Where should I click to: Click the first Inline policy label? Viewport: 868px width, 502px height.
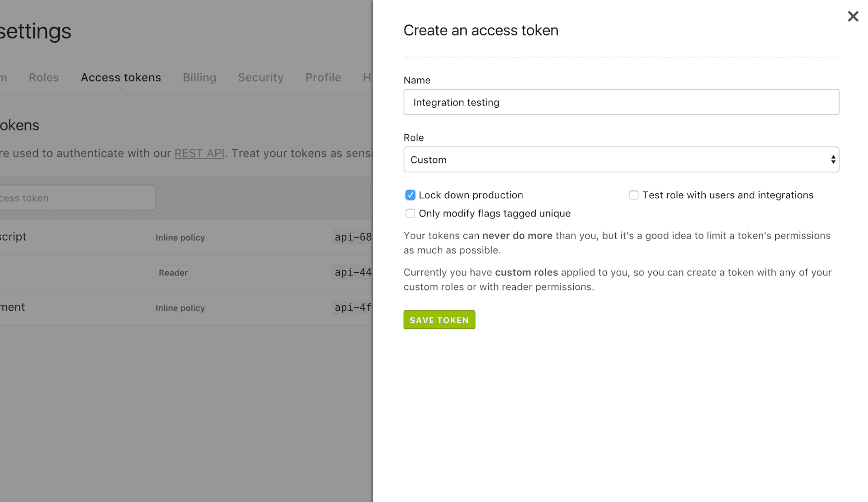(180, 237)
